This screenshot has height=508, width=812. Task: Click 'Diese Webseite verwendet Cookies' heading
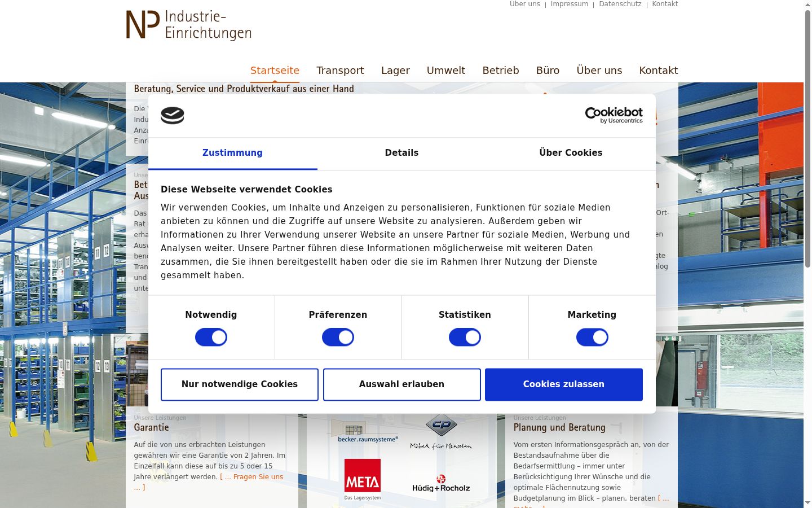point(246,190)
